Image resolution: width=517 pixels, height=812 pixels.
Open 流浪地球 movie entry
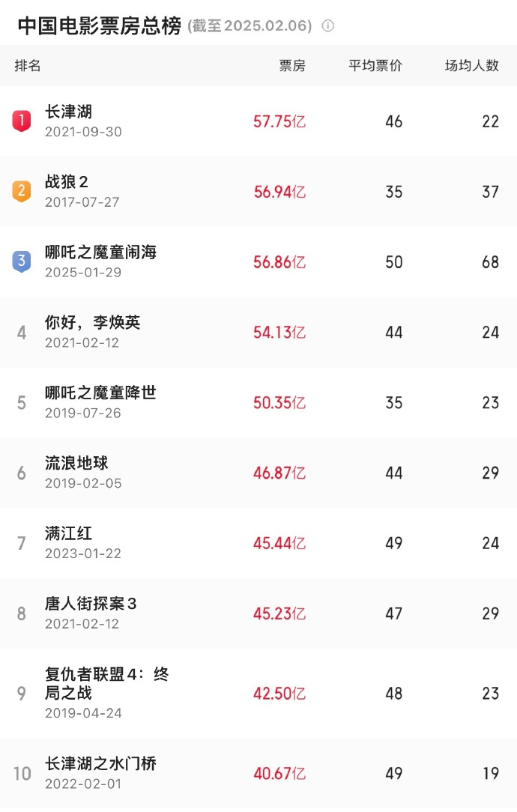(76, 463)
